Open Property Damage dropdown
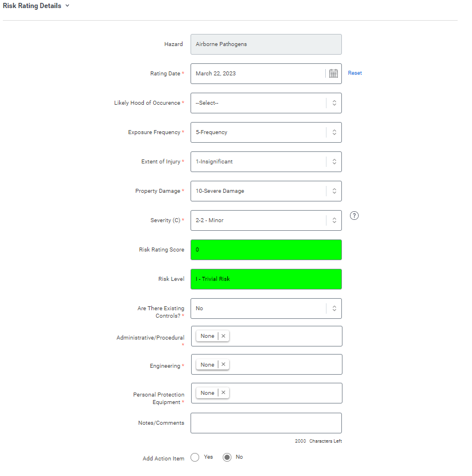Screen dimensions: 472x476 (x=266, y=191)
